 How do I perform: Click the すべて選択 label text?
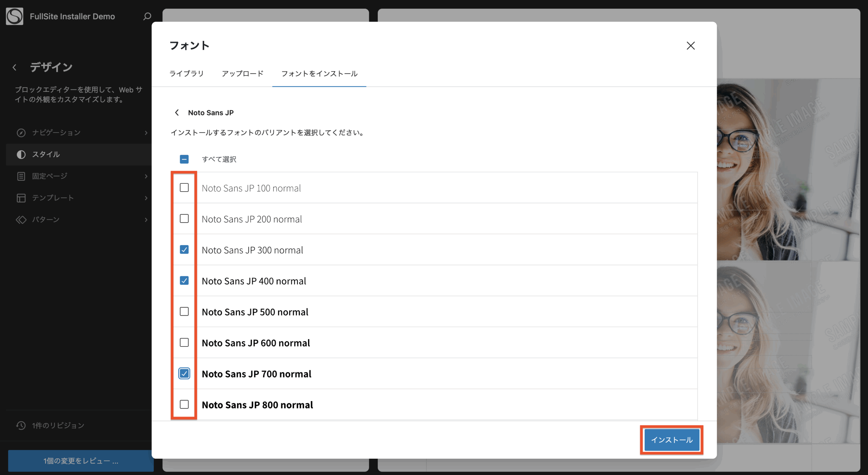coord(219,159)
